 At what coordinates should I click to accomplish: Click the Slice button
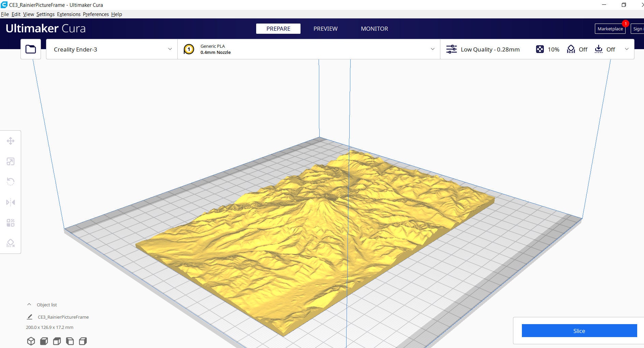tap(579, 331)
